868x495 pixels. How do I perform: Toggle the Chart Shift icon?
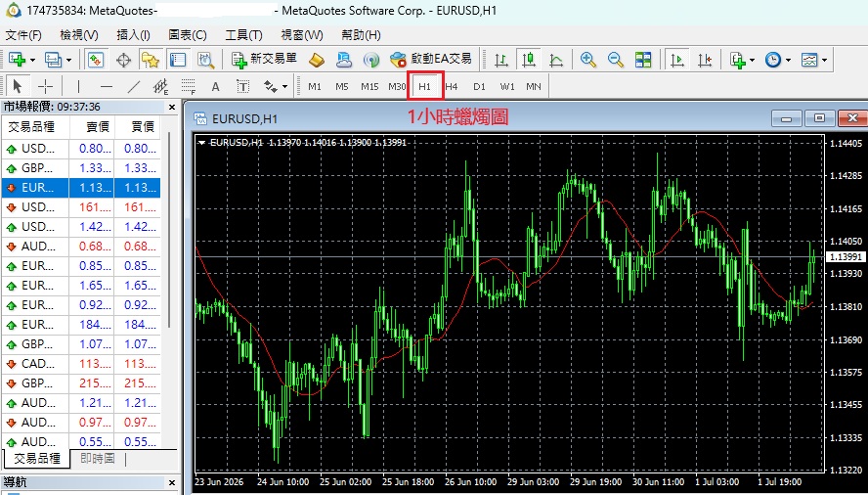coord(704,60)
